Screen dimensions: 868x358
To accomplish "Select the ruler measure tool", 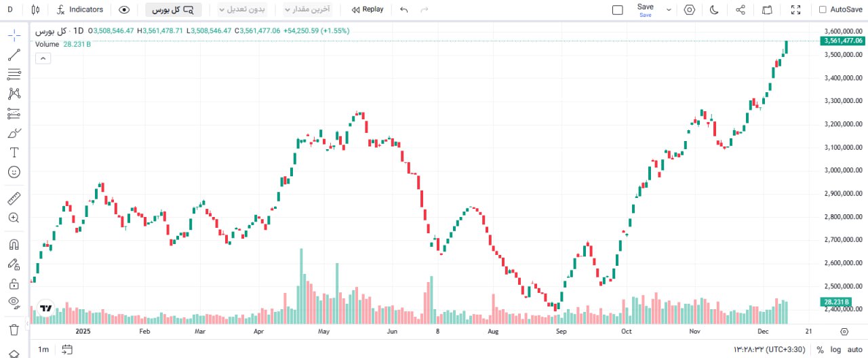I will click(14, 199).
